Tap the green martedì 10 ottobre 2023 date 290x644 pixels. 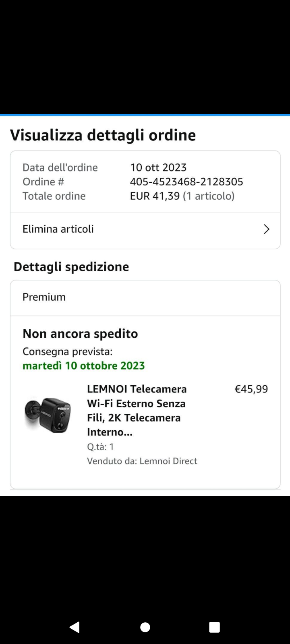(84, 365)
